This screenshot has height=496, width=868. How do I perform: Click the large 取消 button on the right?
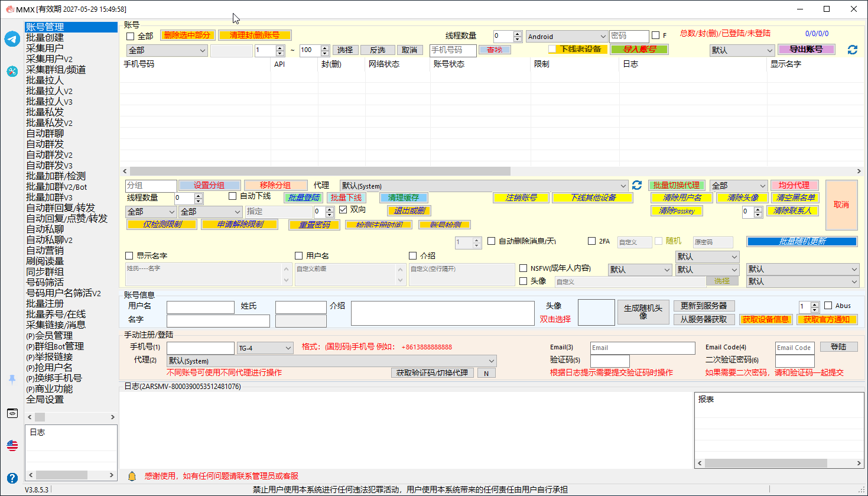point(841,205)
